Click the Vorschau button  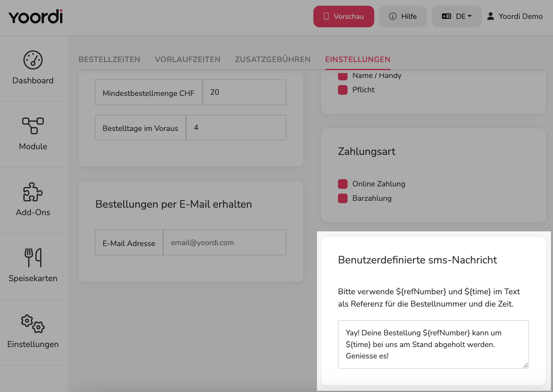344,16
